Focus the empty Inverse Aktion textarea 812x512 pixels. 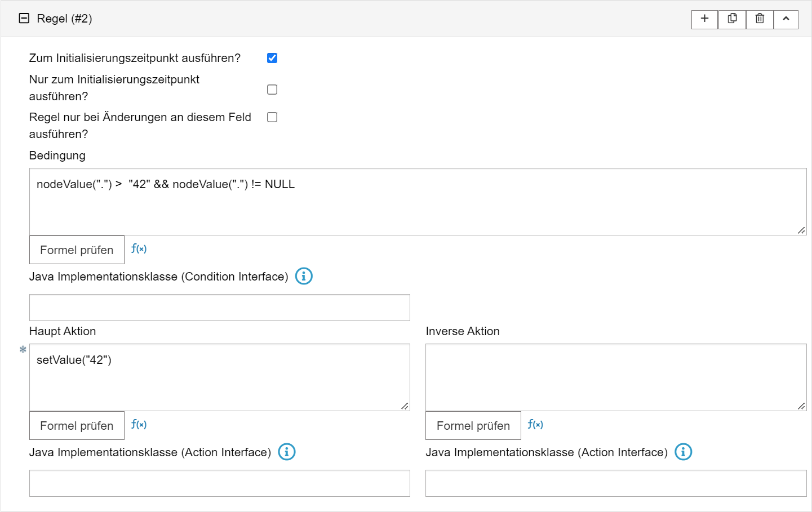[615, 377]
